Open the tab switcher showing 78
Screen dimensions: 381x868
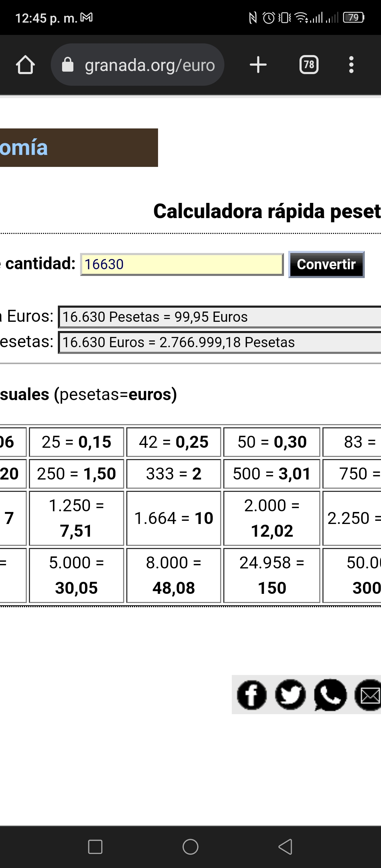coord(309,65)
